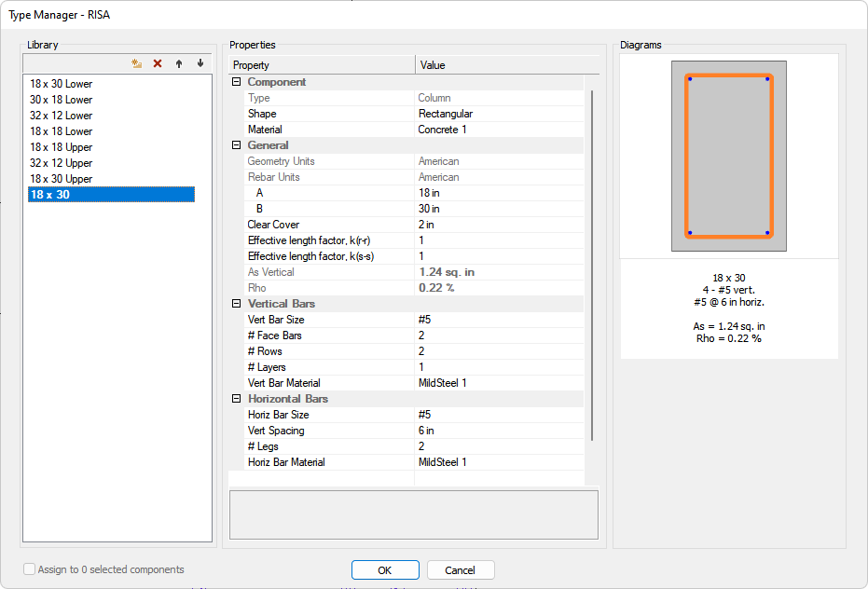Move selected type up with arrow icon
868x589 pixels.
coord(179,63)
